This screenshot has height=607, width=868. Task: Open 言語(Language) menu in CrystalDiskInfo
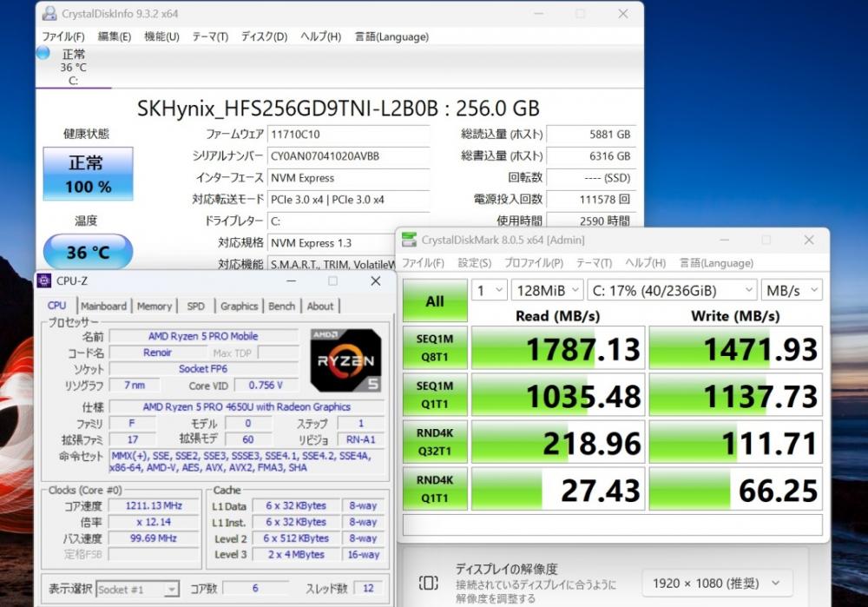click(391, 36)
